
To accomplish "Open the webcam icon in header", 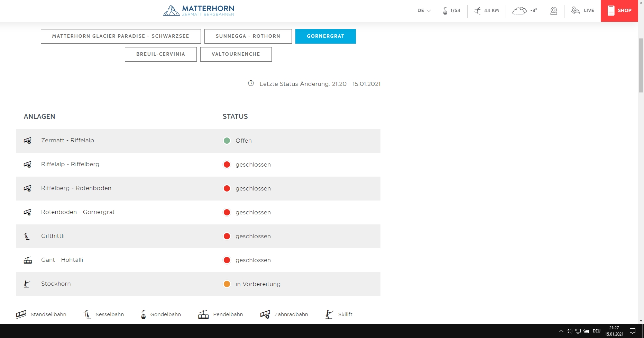I will [x=554, y=11].
